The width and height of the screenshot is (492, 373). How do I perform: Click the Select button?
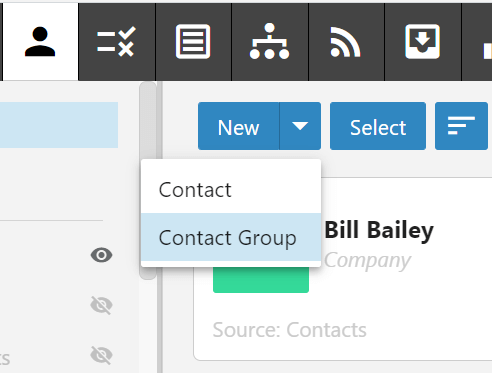378,126
